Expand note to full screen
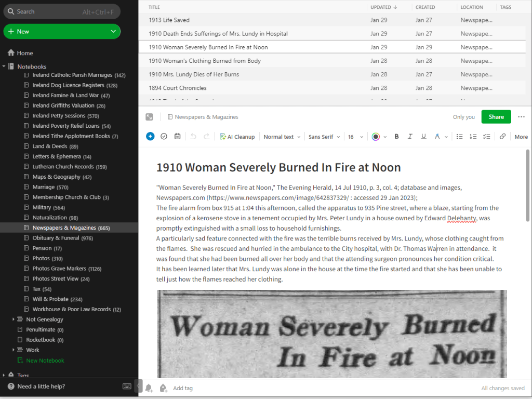The image size is (532, 399). pyautogui.click(x=150, y=117)
